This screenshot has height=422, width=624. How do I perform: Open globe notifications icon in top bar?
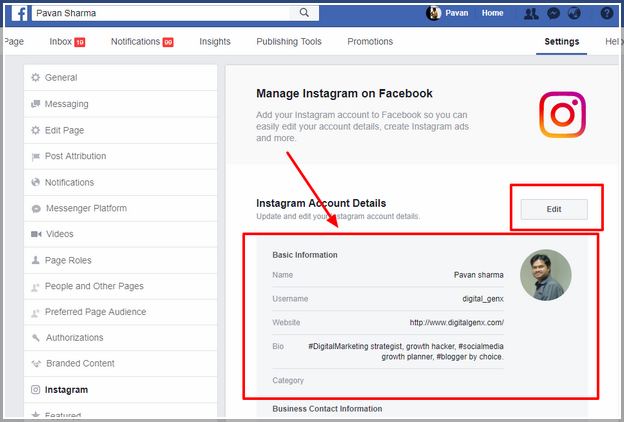(574, 14)
